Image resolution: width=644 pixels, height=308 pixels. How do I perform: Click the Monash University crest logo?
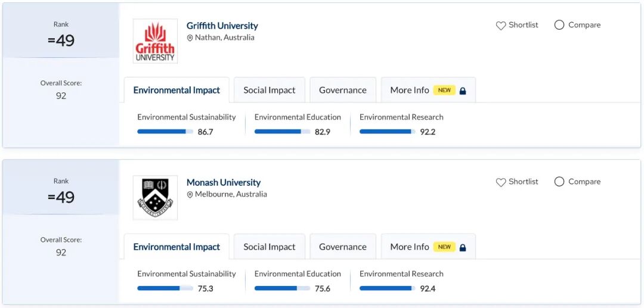(155, 198)
